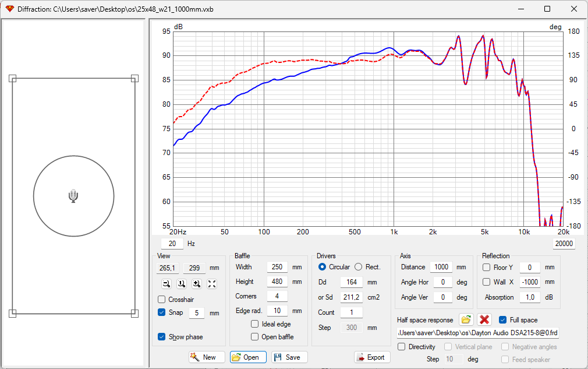The height and width of the screenshot is (369, 588).
Task: Click the Corners count field
Action: click(277, 296)
